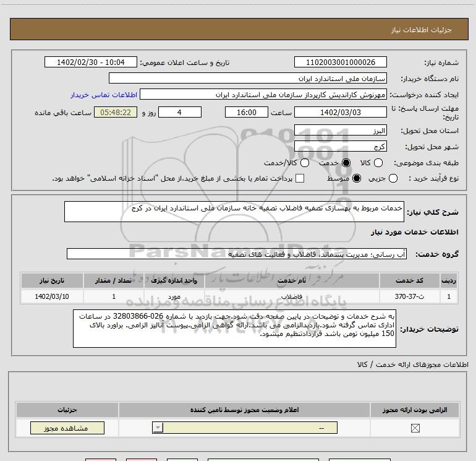Click the deadline time field 16:00

[247, 113]
